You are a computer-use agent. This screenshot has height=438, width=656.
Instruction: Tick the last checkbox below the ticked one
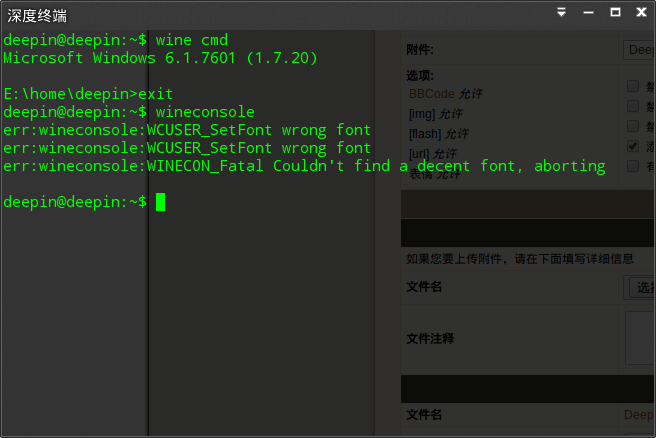[633, 166]
